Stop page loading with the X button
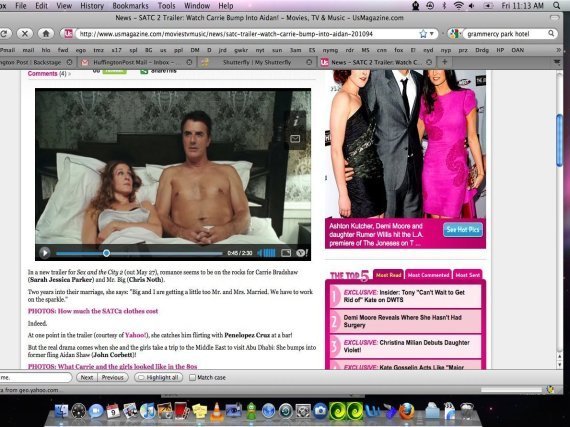 (25, 34)
